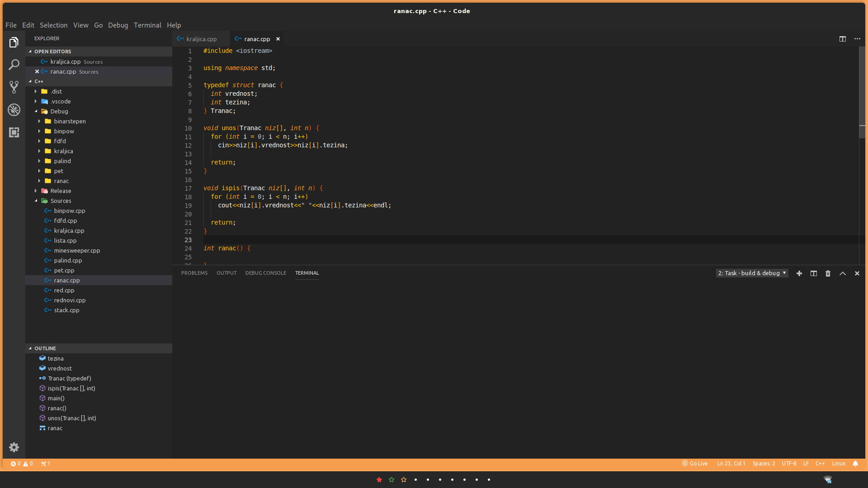Open minesweeper.cpp from Sources

point(99,250)
